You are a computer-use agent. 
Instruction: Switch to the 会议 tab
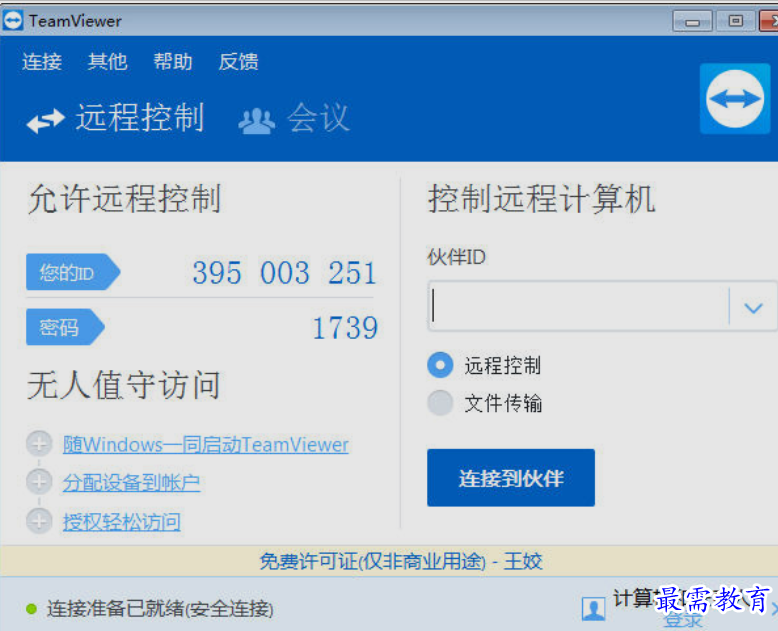click(294, 119)
